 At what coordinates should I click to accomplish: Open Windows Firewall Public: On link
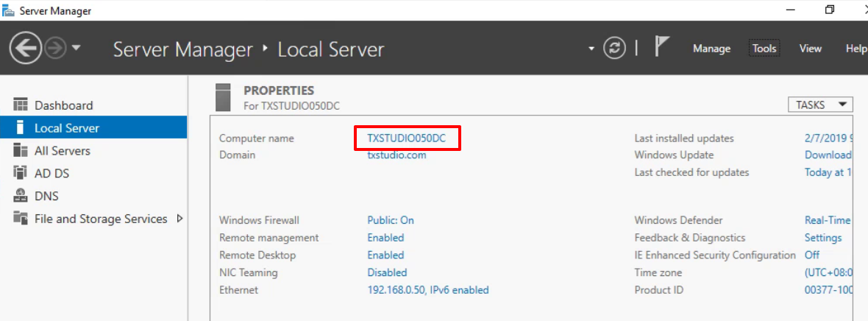click(391, 220)
